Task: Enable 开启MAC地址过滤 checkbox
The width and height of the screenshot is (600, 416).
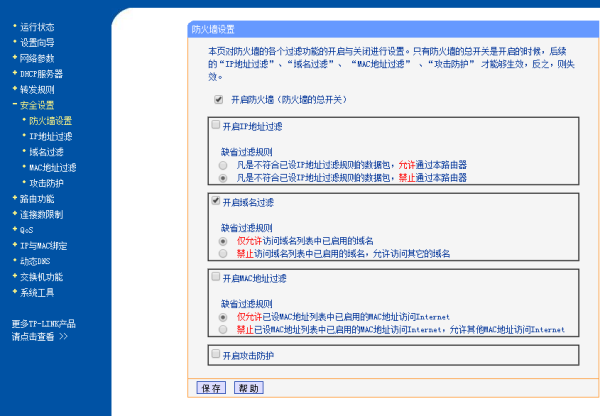Action: 216,276
